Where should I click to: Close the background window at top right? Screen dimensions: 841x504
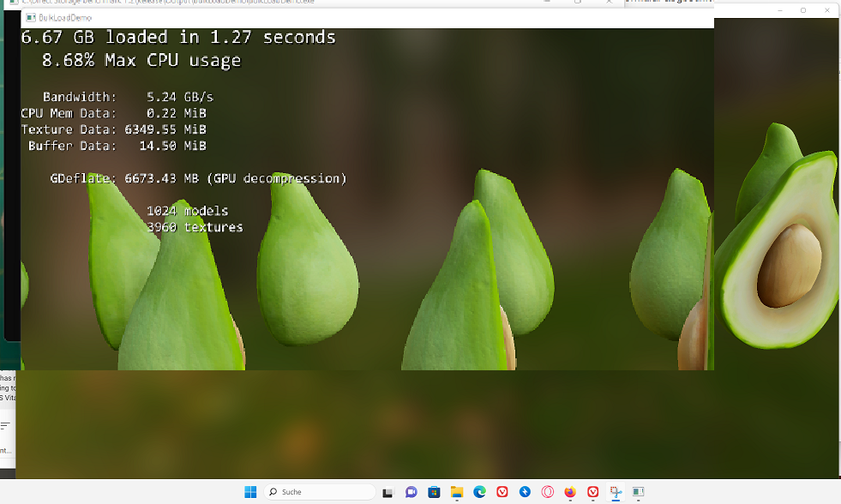point(827,10)
